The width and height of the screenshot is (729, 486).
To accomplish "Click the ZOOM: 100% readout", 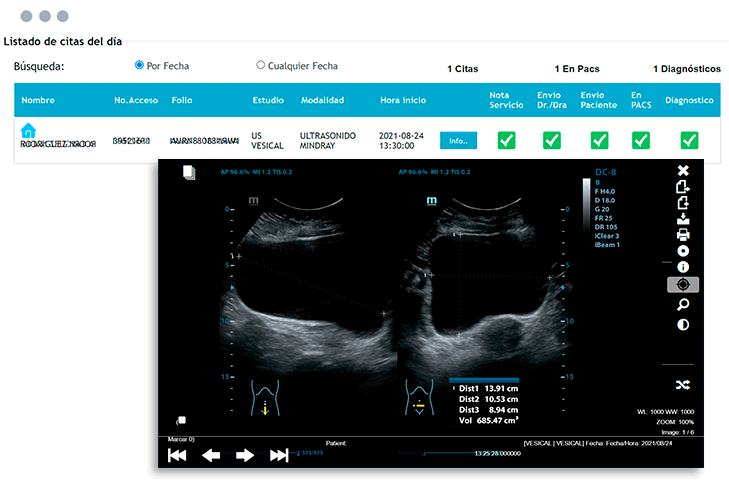I will click(675, 422).
